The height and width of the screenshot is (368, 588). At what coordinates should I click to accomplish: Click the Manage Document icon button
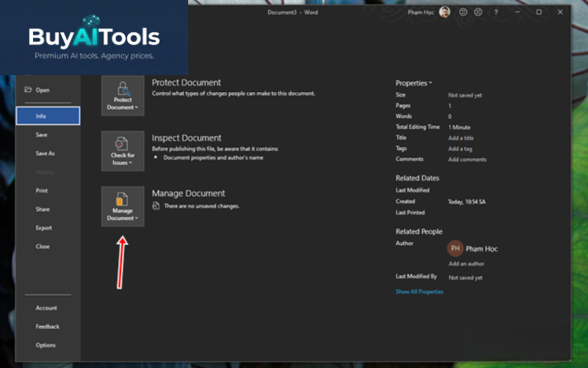(123, 206)
